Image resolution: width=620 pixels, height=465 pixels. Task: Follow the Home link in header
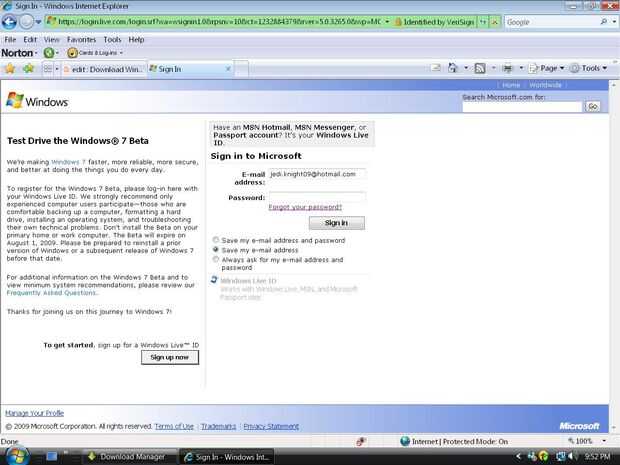point(511,85)
